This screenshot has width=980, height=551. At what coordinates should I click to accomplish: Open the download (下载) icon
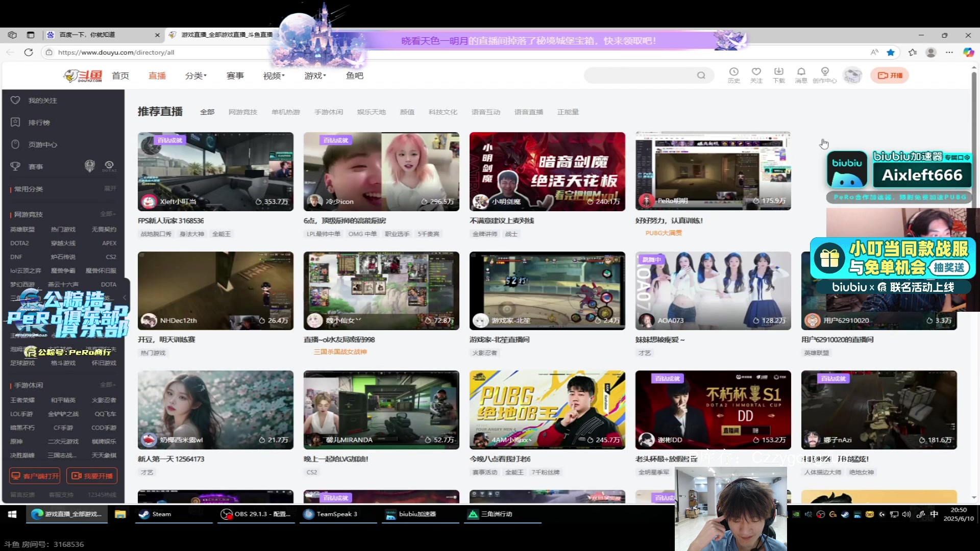pos(778,75)
